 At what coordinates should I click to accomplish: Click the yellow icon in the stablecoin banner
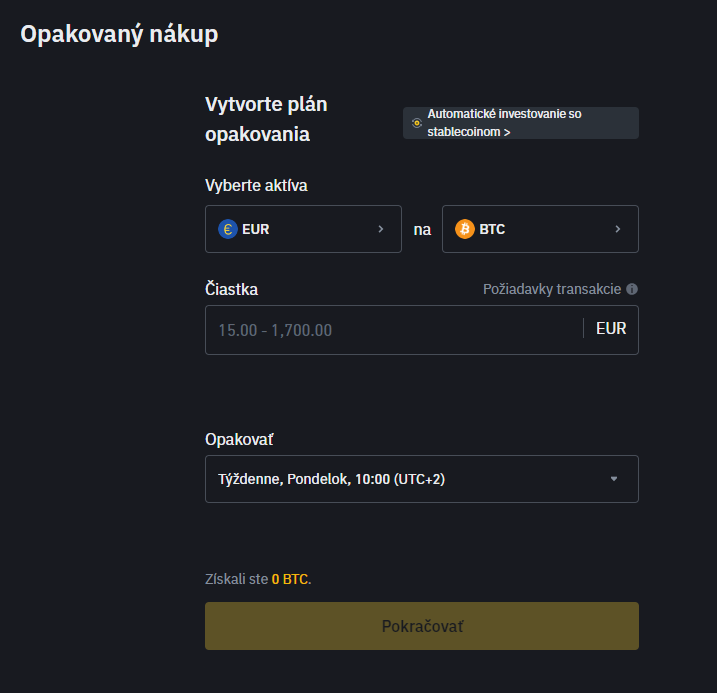417,123
